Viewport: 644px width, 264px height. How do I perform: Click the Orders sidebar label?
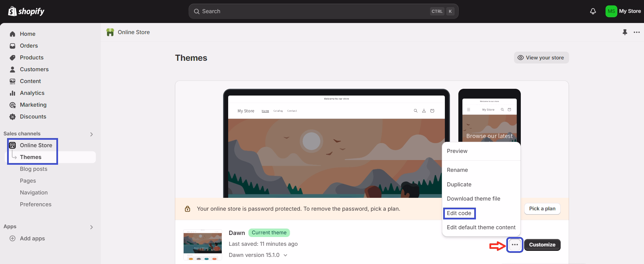pos(29,46)
